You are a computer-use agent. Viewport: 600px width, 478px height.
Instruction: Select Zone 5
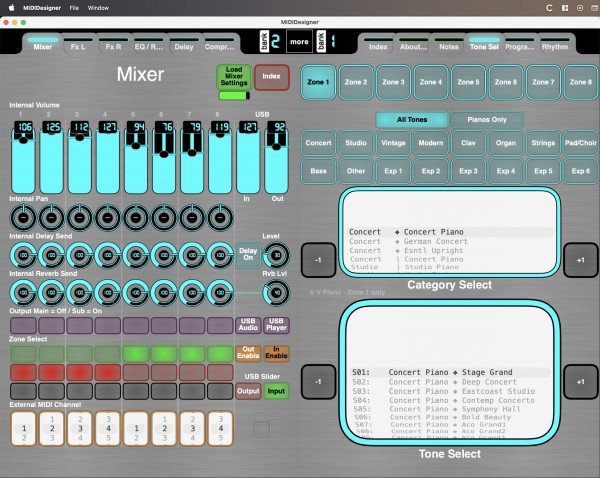[468, 82]
